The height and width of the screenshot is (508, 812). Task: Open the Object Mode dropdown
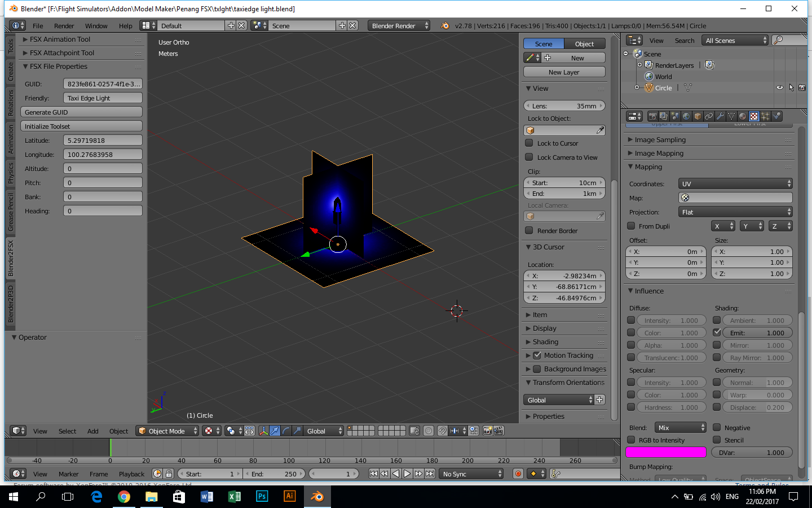pos(168,431)
